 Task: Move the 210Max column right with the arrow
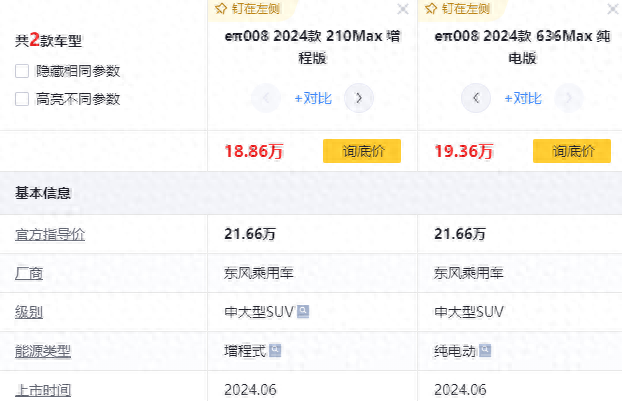(359, 98)
